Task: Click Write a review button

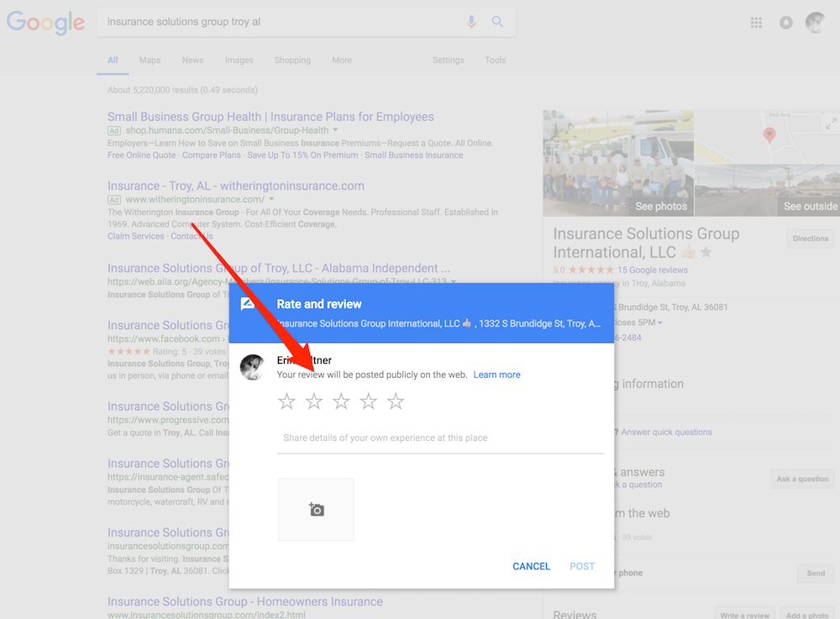Action: click(x=744, y=615)
